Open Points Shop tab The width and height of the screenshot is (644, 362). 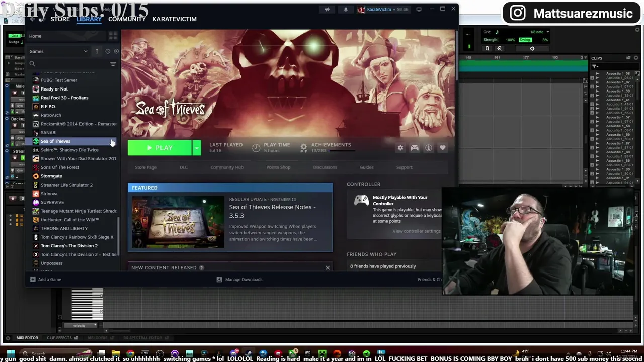(278, 167)
